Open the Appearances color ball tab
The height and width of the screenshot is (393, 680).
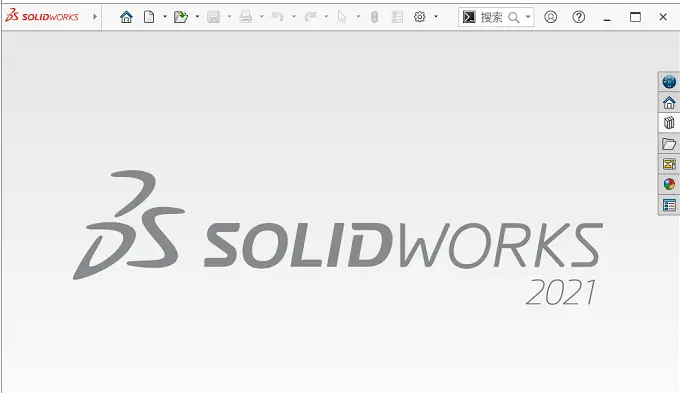[x=669, y=184]
